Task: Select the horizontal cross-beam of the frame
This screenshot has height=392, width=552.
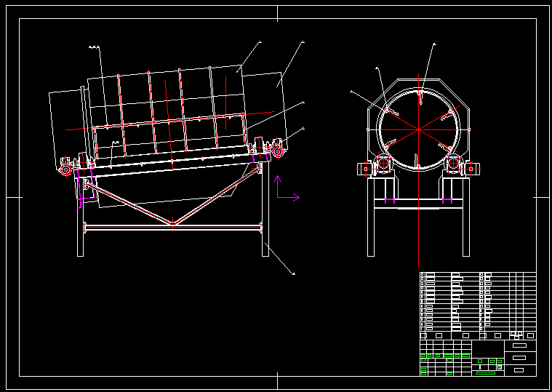Action: pos(173,228)
